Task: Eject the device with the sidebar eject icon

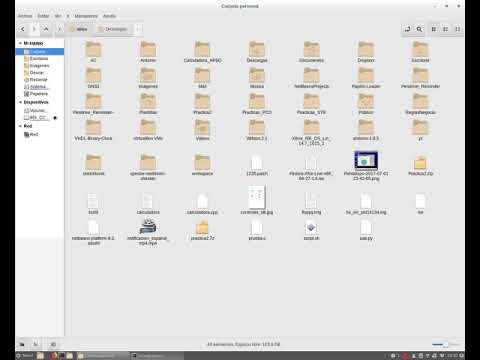Action: tap(55, 118)
